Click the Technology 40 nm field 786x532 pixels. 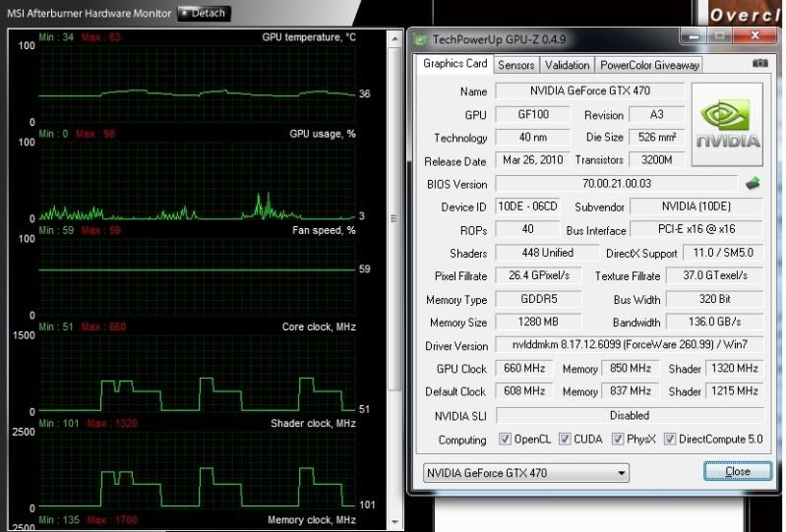tap(532, 137)
